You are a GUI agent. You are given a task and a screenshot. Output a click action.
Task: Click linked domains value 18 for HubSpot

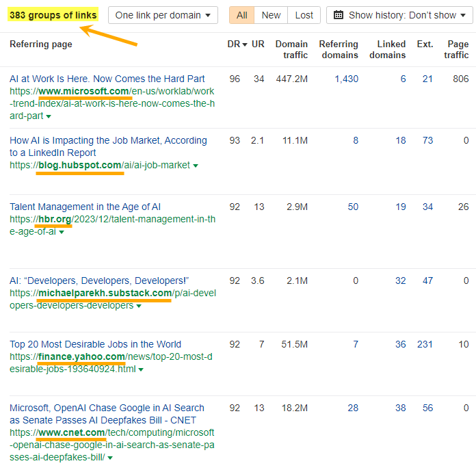(x=401, y=140)
